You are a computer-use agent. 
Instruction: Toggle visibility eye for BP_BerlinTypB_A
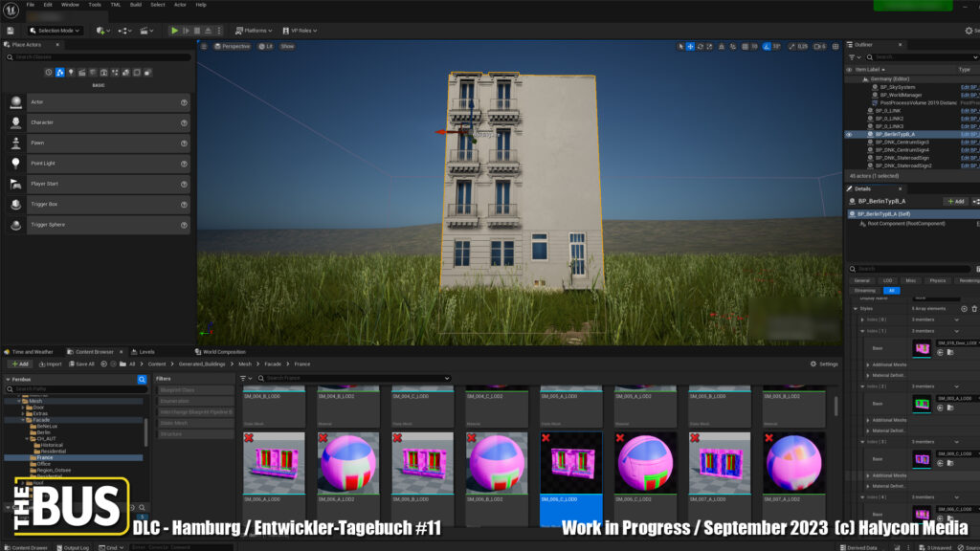point(849,135)
